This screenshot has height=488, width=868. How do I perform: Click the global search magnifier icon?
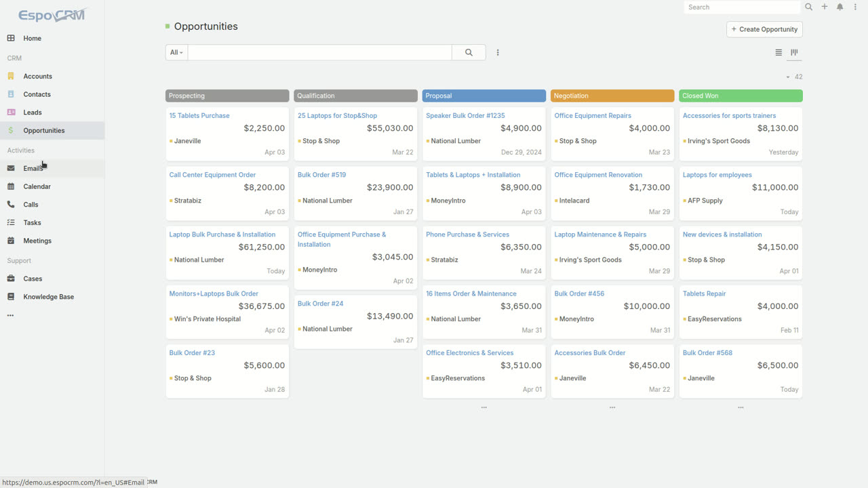tap(809, 7)
